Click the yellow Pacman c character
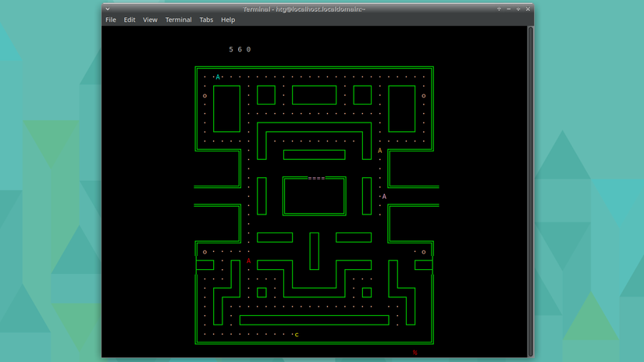Image resolution: width=644 pixels, height=362 pixels. point(297,335)
